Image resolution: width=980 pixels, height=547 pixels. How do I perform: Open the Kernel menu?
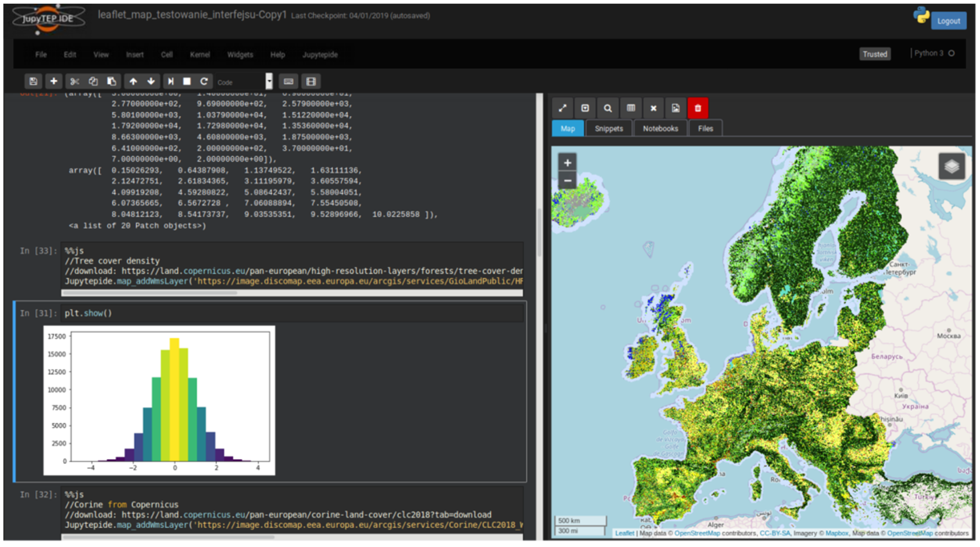point(200,54)
